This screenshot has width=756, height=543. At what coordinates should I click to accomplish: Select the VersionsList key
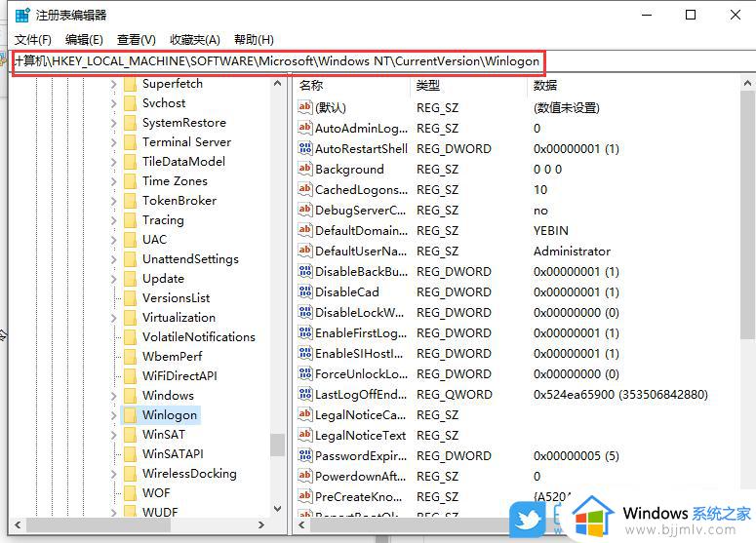pos(176,297)
